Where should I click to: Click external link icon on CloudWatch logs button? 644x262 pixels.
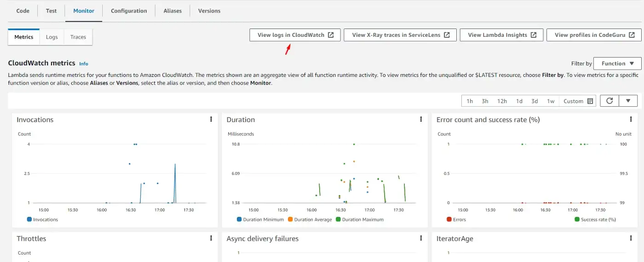point(331,35)
